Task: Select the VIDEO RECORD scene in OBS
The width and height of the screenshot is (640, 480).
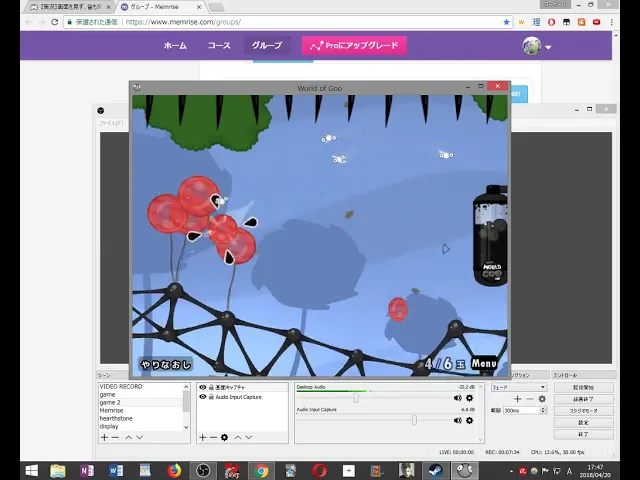Action: 140,387
